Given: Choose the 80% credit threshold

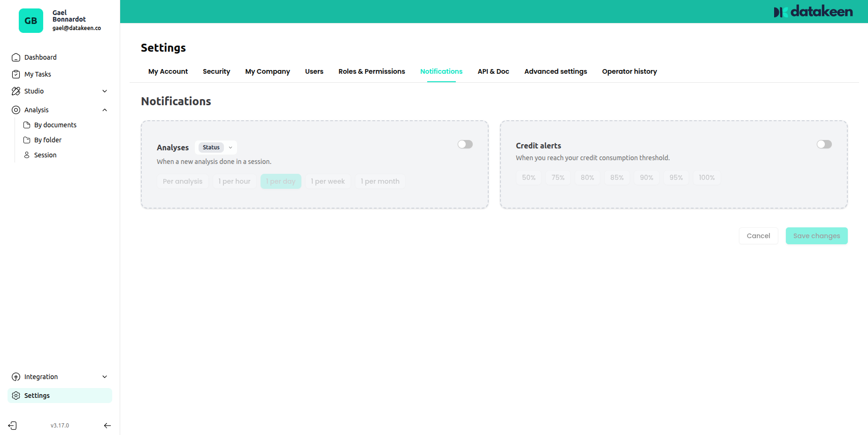Looking at the screenshot, I should tap(587, 178).
